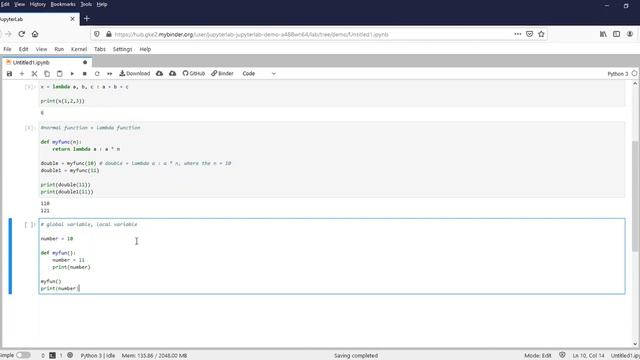Toggle the Simple interface mode switch
Screen dimensions: 640x360
coord(23,355)
